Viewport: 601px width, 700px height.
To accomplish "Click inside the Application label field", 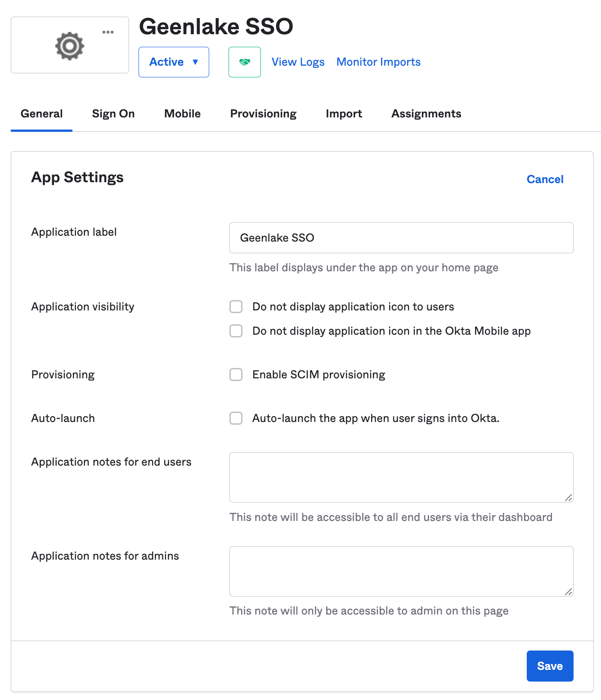I will [401, 238].
